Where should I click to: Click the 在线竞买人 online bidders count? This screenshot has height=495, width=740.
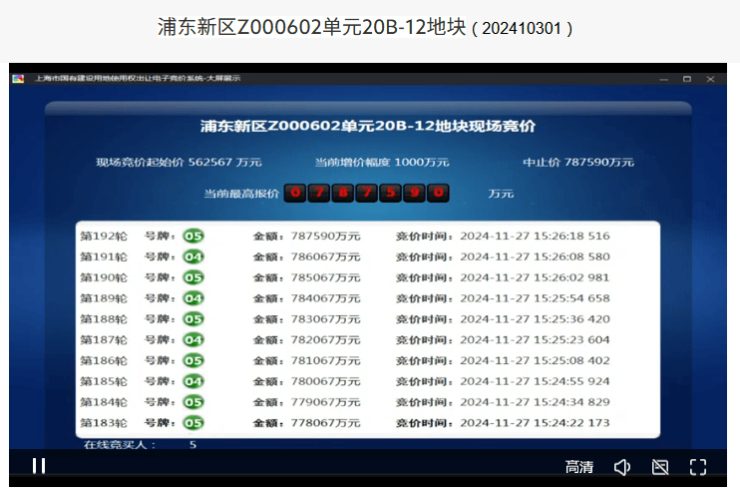pos(140,444)
